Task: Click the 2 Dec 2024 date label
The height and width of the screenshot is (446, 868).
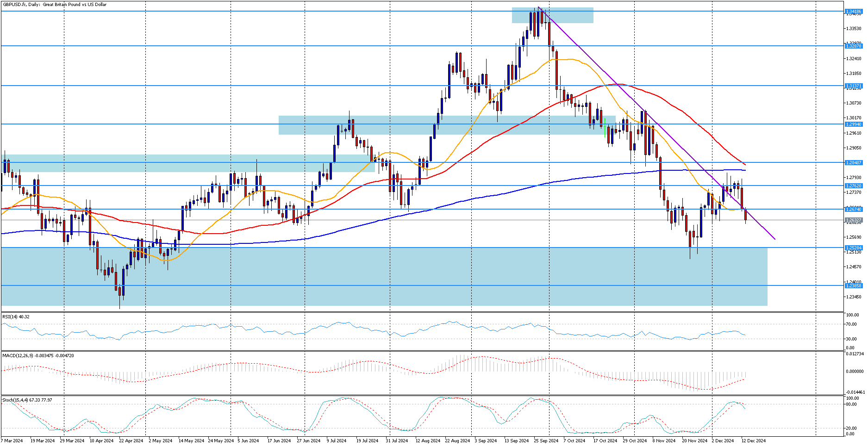Action: pyautogui.click(x=723, y=440)
